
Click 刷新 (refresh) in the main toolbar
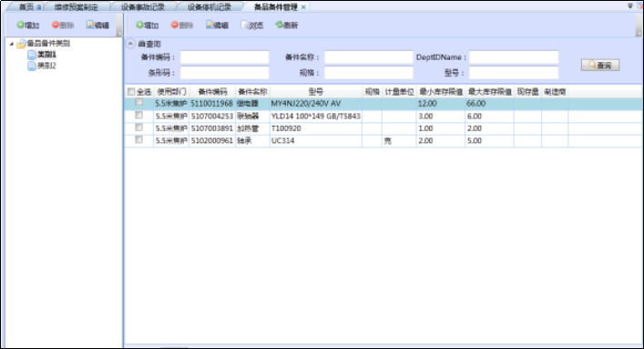click(287, 26)
